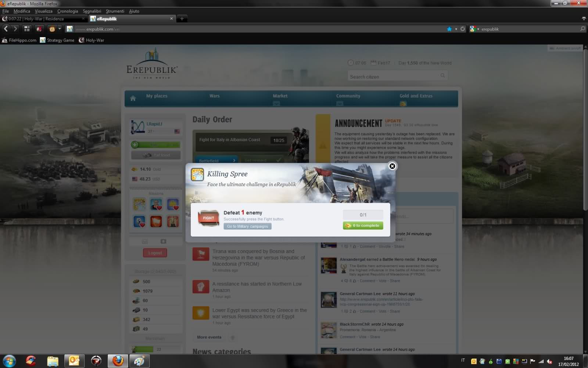This screenshot has height=368, width=588.
Task: Click the site favicon beside the address bar
Action: pos(69,29)
